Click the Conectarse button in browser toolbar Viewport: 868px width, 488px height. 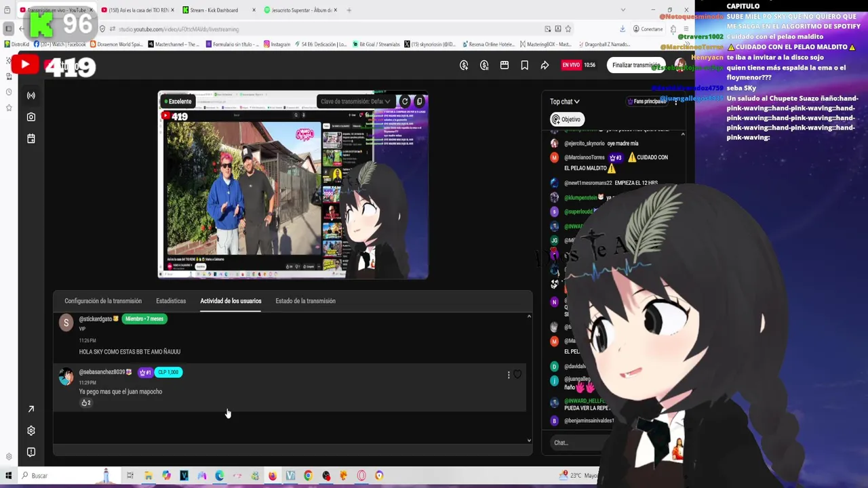[648, 29]
